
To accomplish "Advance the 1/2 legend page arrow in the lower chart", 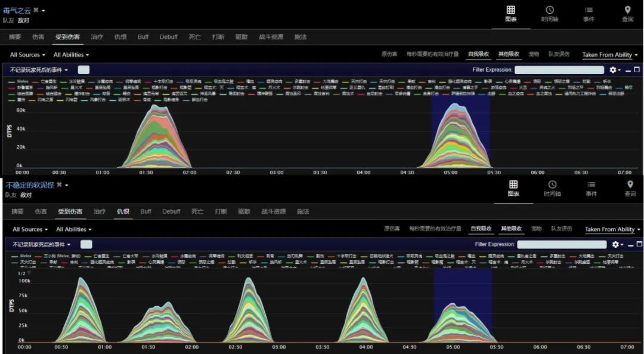I will pyautogui.click(x=29, y=273).
